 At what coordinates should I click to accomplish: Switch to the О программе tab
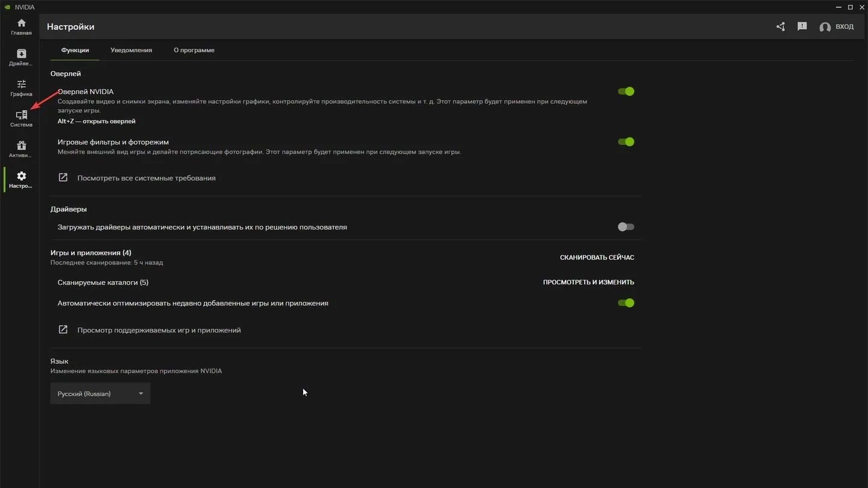tap(194, 50)
